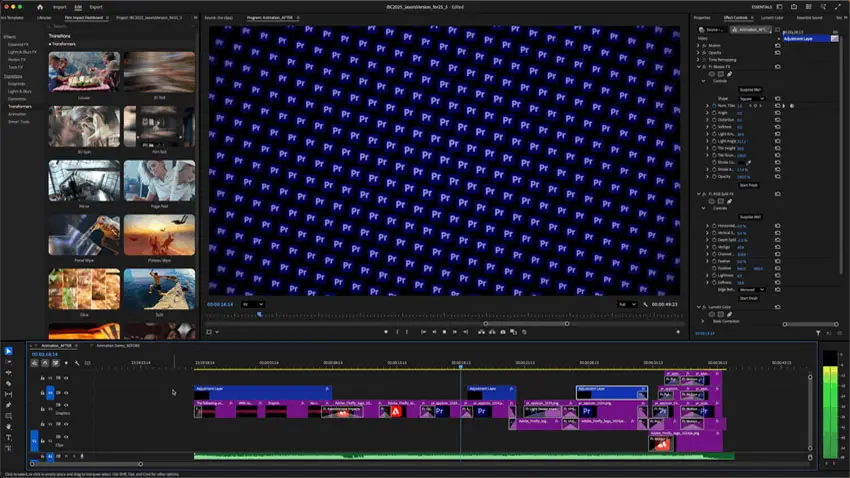850x478 pixels.
Task: Switch to the Export workspace tab
Action: tap(96, 7)
